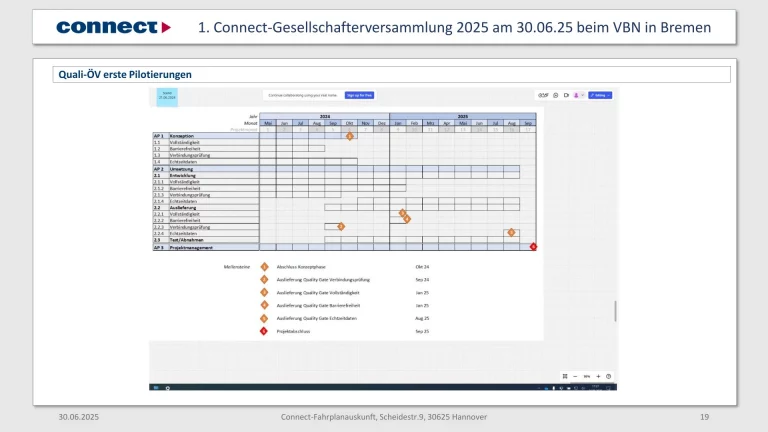768x432 pixels.
Task: Click the Okt month header
Action: [x=349, y=123]
